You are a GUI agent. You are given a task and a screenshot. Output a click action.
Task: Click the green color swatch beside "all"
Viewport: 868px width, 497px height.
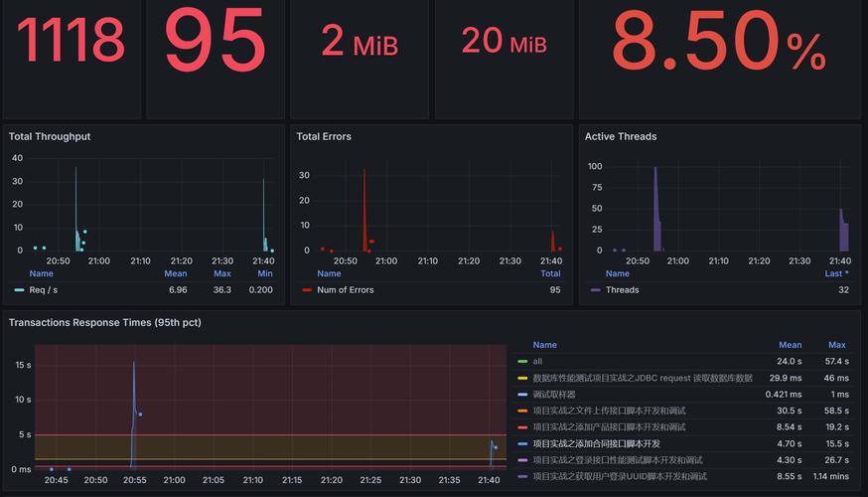pyautogui.click(x=522, y=362)
